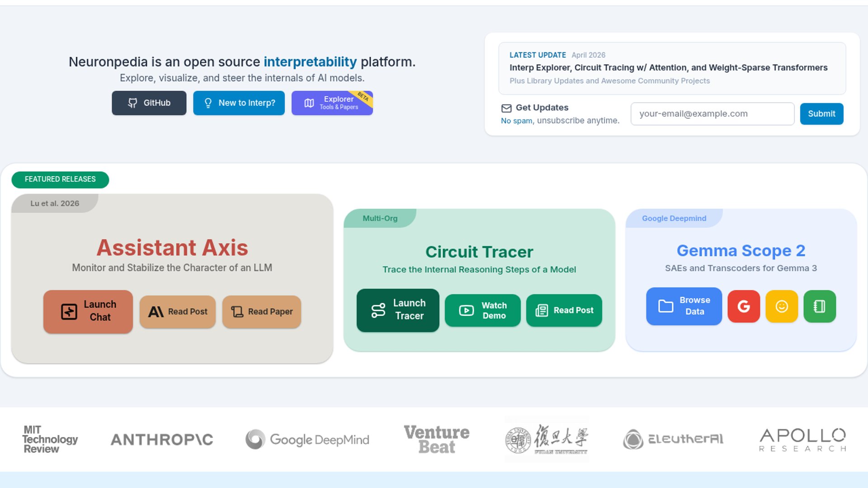Viewport: 868px width, 488px height.
Task: Click the Anthropic logo
Action: pyautogui.click(x=162, y=440)
